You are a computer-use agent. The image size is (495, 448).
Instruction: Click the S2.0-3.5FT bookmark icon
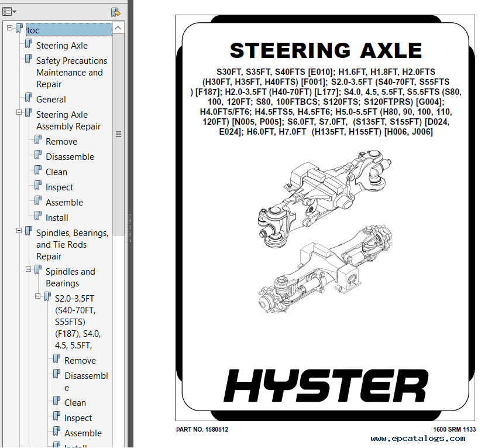tap(47, 296)
